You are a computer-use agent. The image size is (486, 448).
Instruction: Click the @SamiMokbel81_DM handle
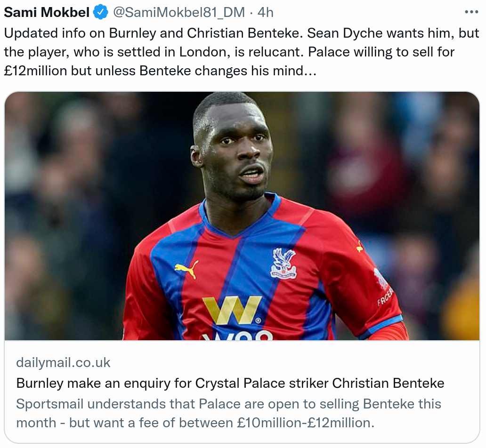[x=178, y=13]
